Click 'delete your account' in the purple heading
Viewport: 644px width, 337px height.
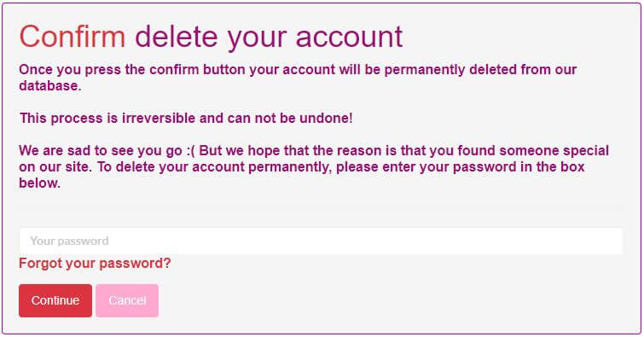(x=269, y=38)
